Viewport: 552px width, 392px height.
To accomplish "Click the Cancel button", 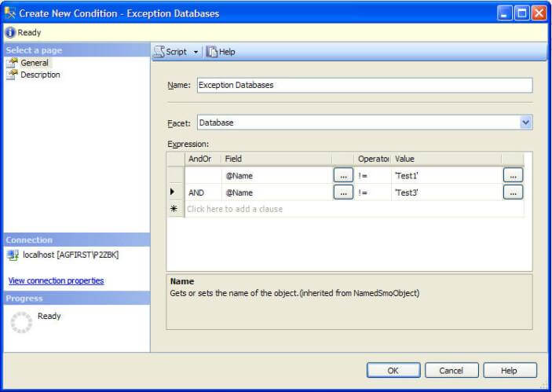I will (451, 371).
